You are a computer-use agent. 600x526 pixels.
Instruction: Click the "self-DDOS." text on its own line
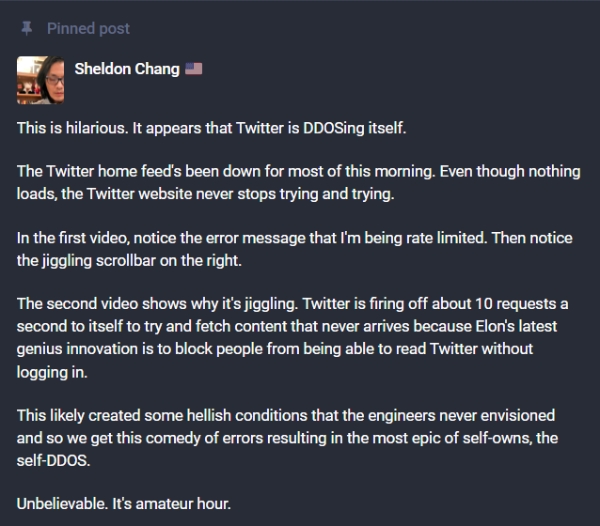(54, 461)
